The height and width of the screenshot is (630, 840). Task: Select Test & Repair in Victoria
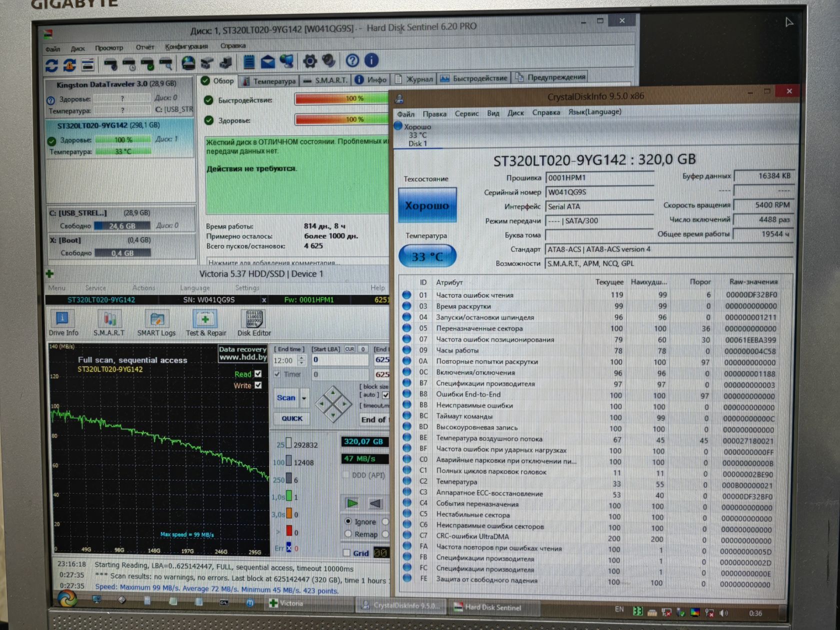click(x=205, y=323)
